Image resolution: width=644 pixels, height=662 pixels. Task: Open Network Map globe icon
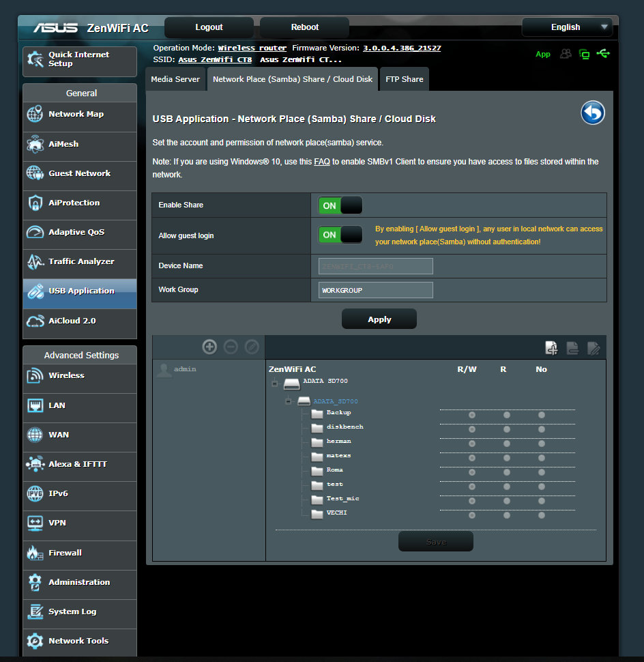(35, 114)
